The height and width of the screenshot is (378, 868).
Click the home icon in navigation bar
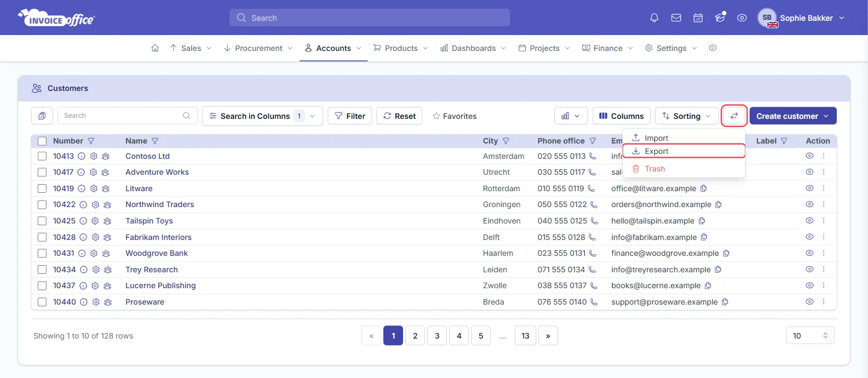(155, 48)
